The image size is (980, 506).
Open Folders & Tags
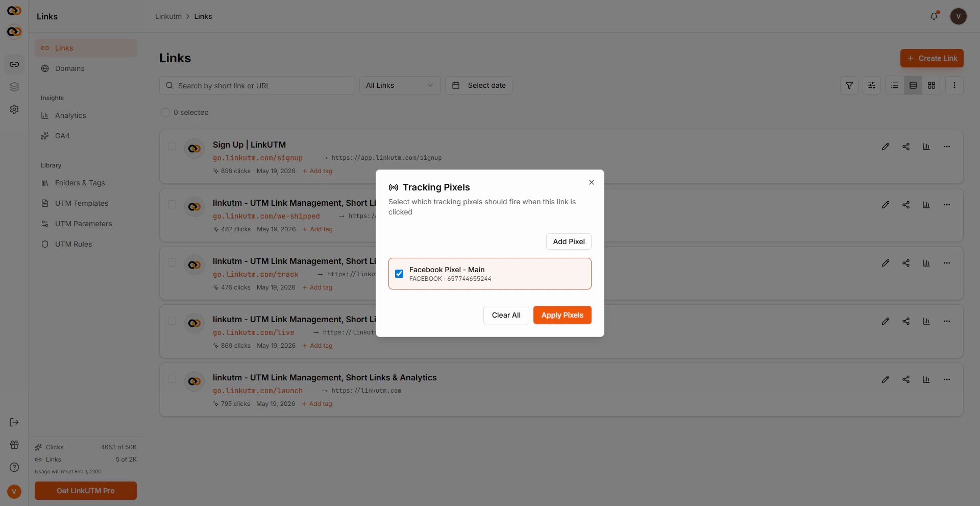click(x=86, y=183)
